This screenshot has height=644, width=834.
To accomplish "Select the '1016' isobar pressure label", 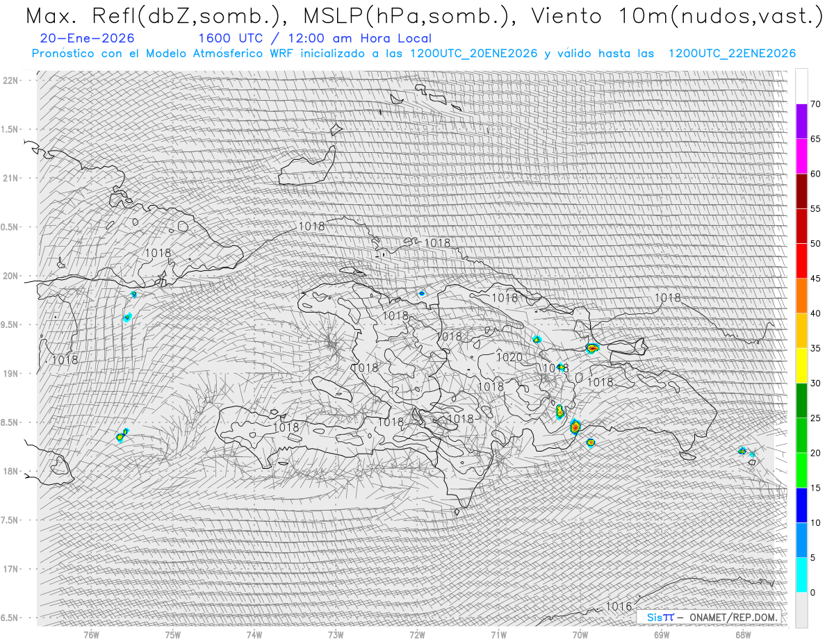I will (x=619, y=606).
